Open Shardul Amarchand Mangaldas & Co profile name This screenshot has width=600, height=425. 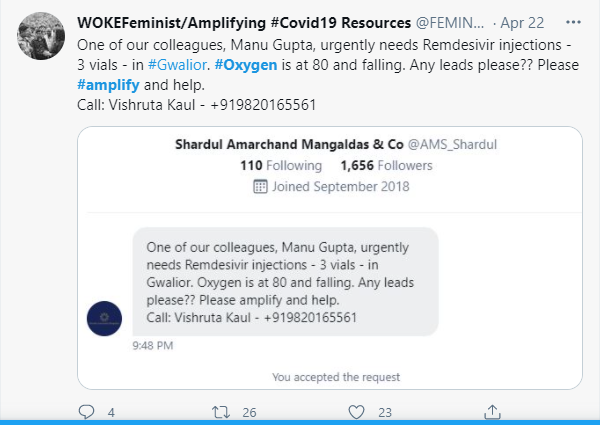pyautogui.click(x=288, y=144)
